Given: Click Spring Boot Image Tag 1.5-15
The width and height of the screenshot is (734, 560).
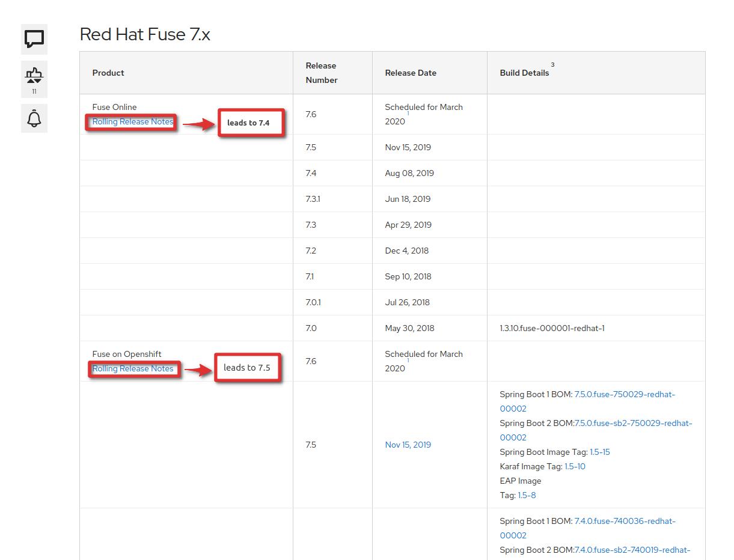Looking at the screenshot, I should coord(599,452).
